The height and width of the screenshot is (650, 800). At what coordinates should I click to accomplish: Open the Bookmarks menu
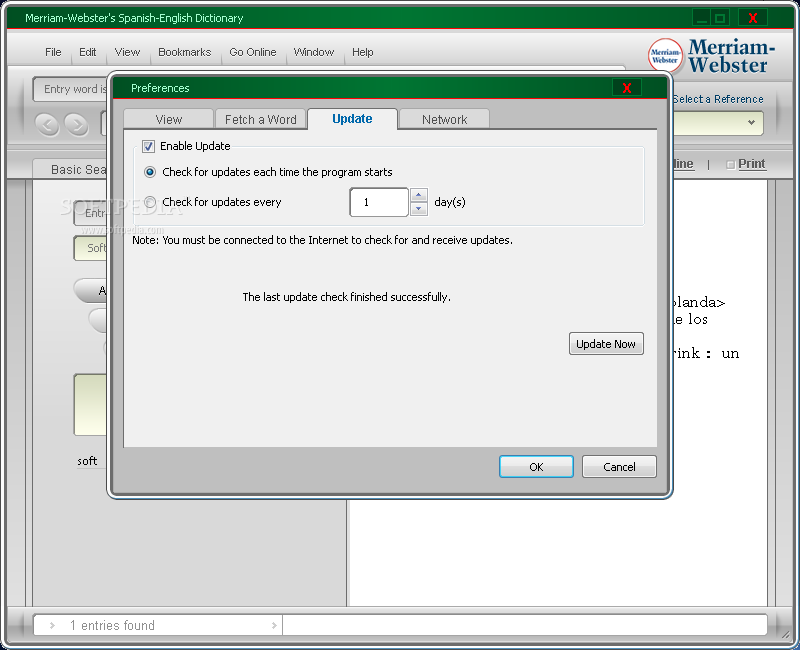[184, 52]
